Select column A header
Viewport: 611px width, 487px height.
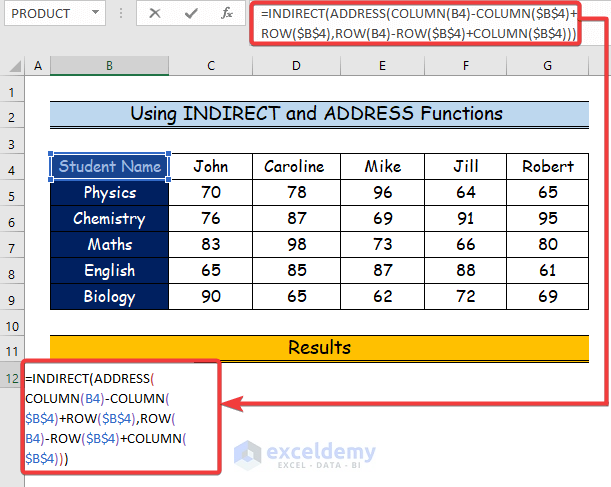[x=38, y=65]
